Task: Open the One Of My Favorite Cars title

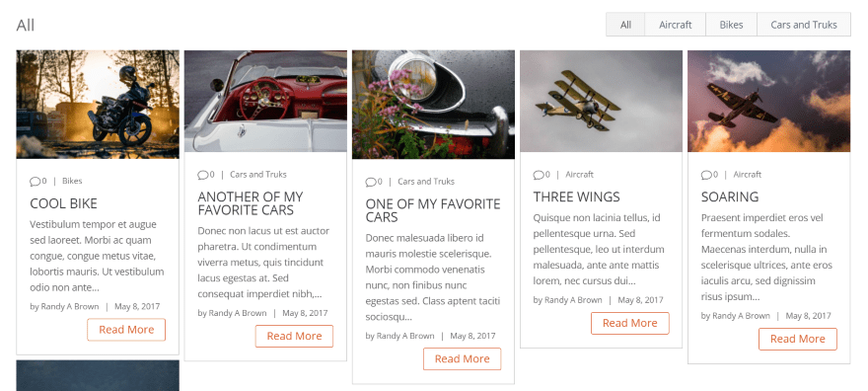Action: [433, 210]
